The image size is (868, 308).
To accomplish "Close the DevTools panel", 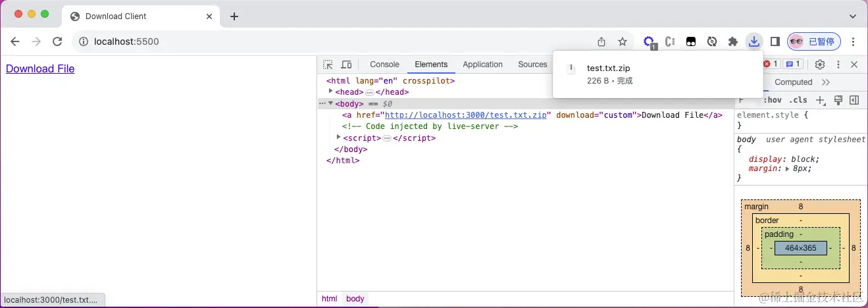I will [x=854, y=64].
